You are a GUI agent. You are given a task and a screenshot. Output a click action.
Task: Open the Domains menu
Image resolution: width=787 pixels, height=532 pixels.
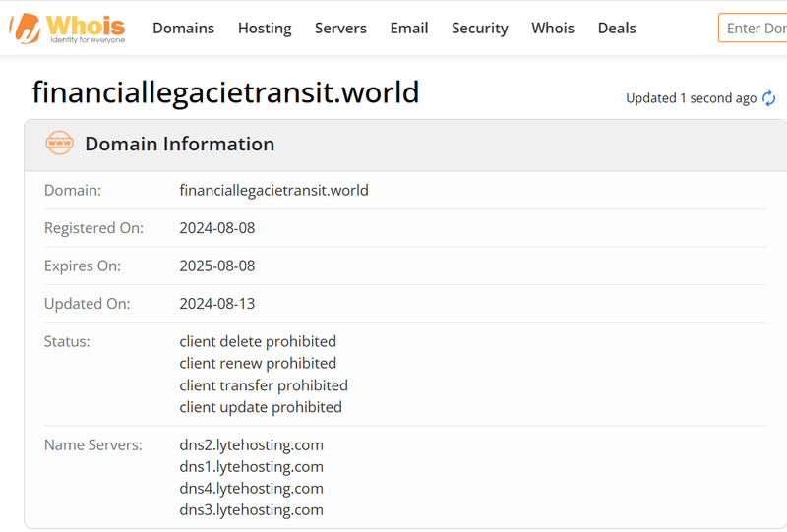tap(183, 29)
